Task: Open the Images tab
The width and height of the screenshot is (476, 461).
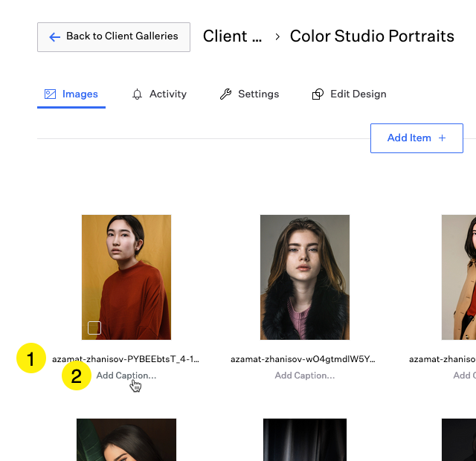Action: [x=71, y=94]
